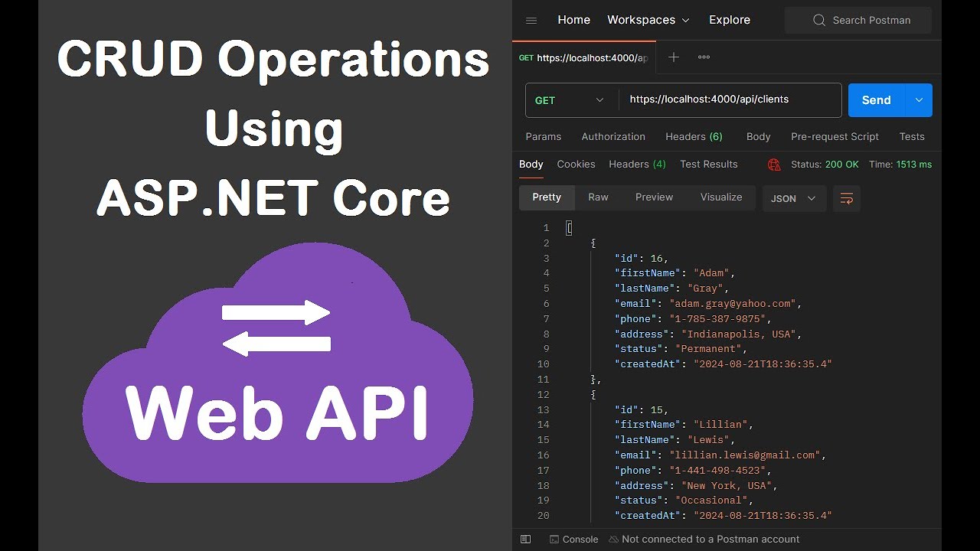This screenshot has width=980, height=551.
Task: Focus the Search Postman field
Action: 858,20
